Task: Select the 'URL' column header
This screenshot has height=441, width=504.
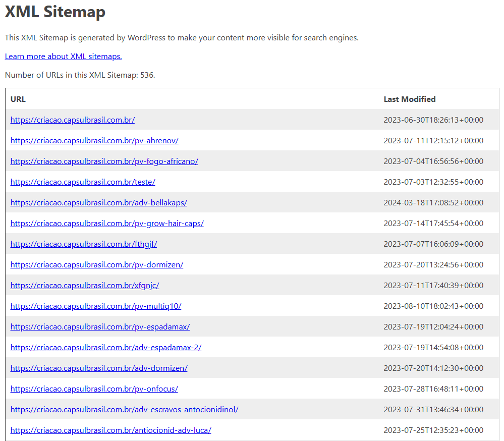Action: click(x=18, y=99)
